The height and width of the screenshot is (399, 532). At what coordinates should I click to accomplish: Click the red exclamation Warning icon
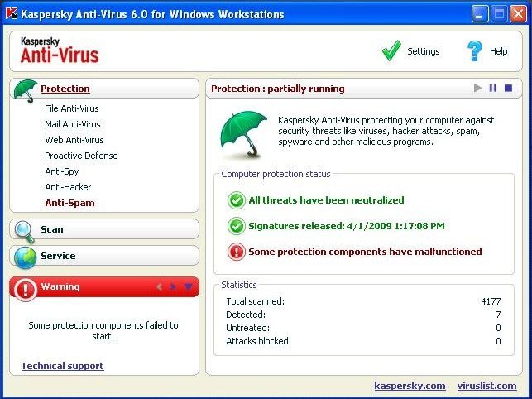(25, 287)
